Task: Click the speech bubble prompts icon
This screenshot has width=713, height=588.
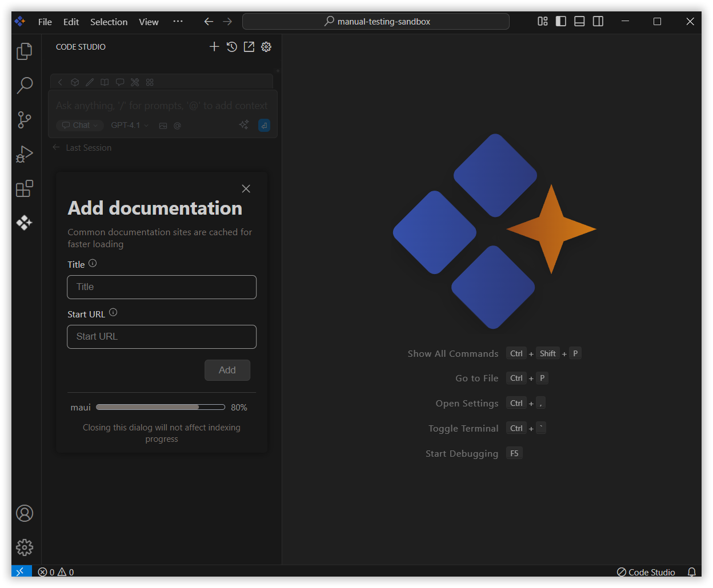Action: click(x=120, y=82)
